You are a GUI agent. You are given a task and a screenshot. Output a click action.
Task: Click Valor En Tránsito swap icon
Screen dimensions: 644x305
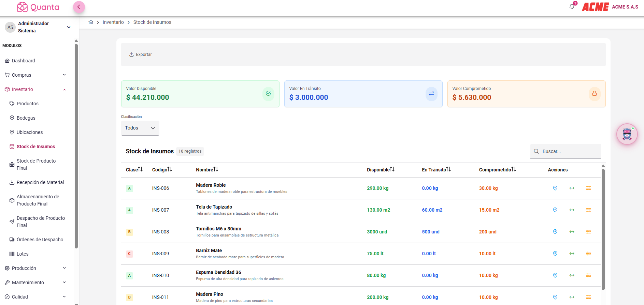coord(431,94)
